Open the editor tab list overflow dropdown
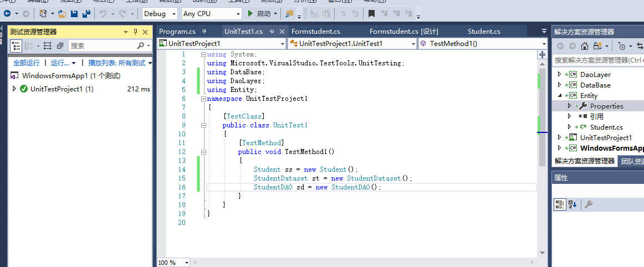 coord(544,32)
